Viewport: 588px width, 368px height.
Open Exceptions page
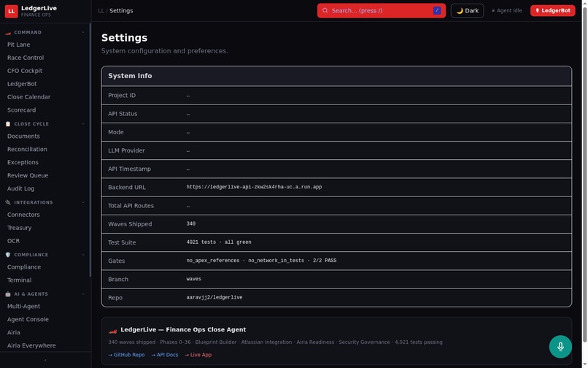(23, 162)
